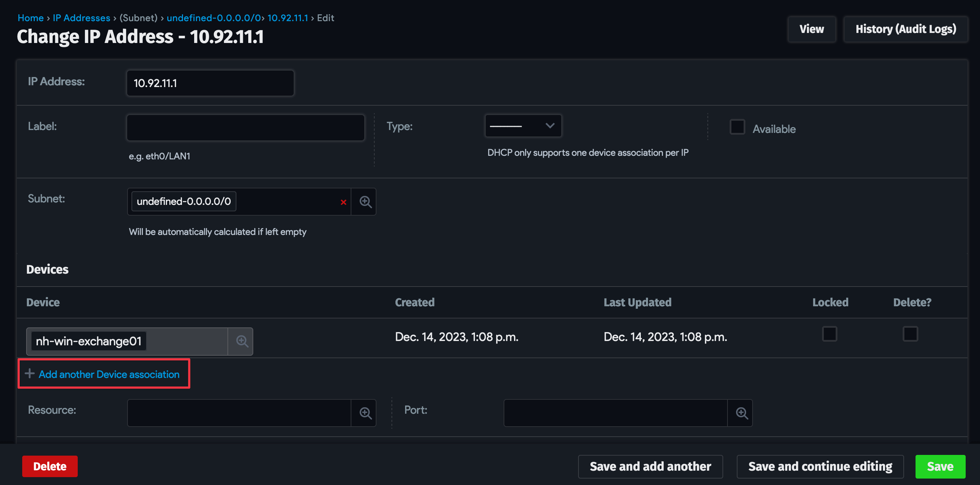
Task: Click the Last Updated column header
Action: point(637,302)
